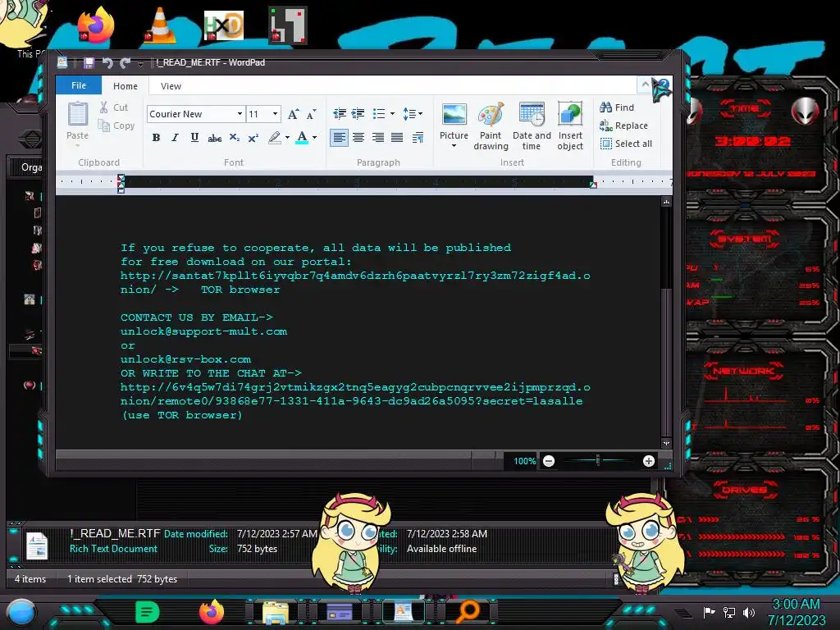Click the Start orb on taskbar
The height and width of the screenshot is (630, 840).
21,614
